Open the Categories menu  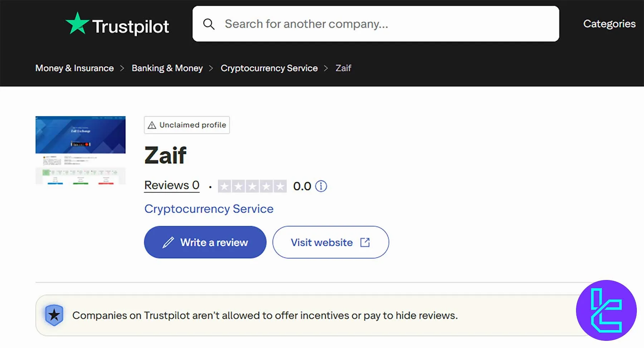609,24
